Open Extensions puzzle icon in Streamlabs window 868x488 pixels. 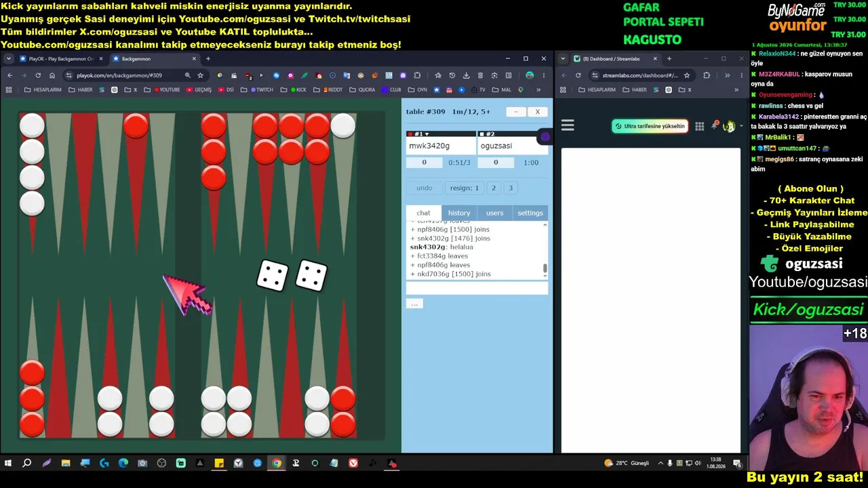(707, 75)
